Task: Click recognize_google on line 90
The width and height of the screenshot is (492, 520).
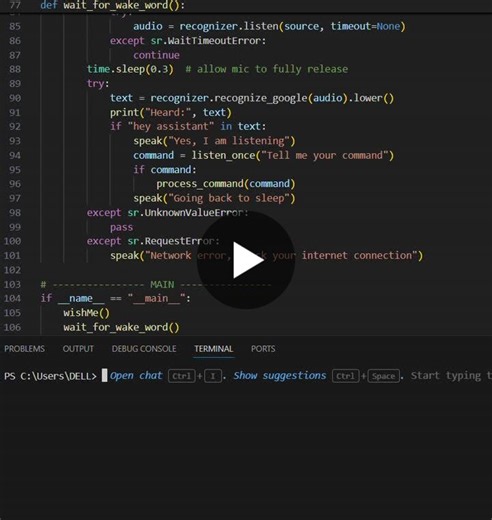Action: pyautogui.click(x=260, y=98)
